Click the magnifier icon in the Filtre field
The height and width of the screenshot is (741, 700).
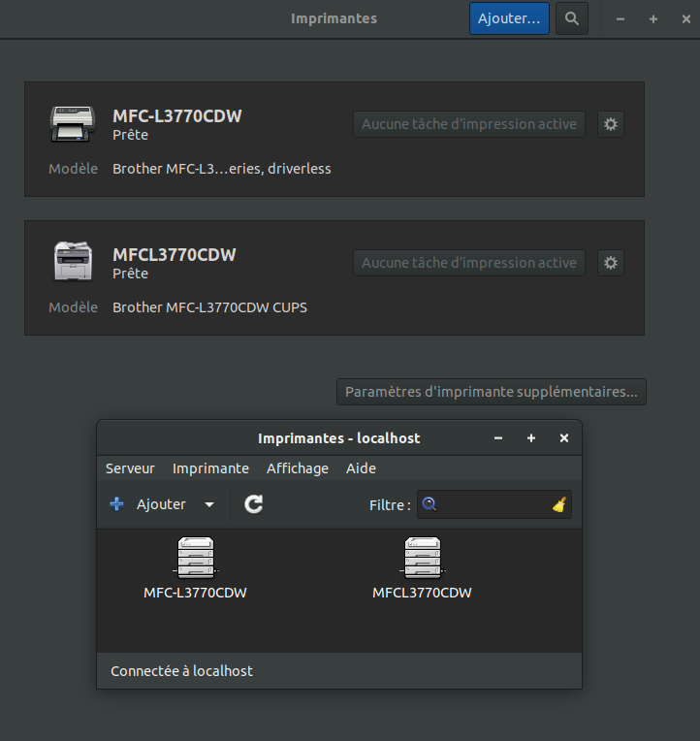(430, 504)
